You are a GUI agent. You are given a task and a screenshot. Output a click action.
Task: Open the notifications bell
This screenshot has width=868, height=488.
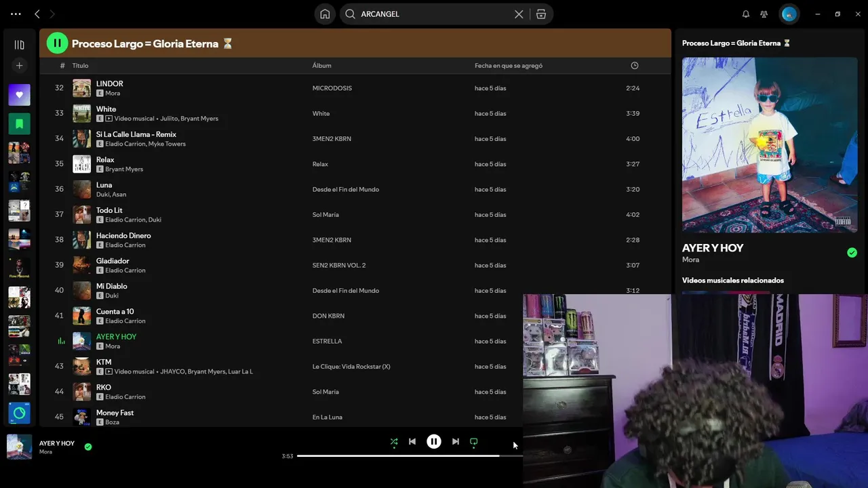(x=746, y=14)
